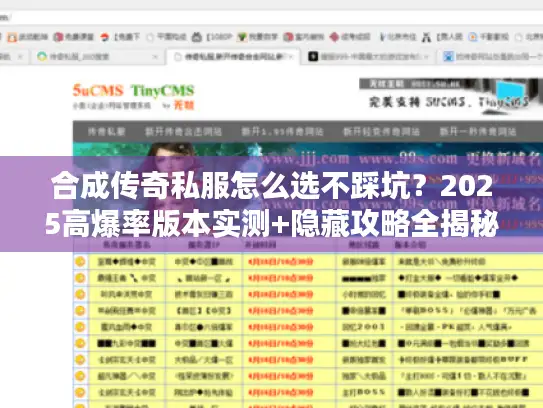The height and width of the screenshot is (408, 543).
Task: Open the bookmark with the red diamond icon
Action: (x=350, y=37)
